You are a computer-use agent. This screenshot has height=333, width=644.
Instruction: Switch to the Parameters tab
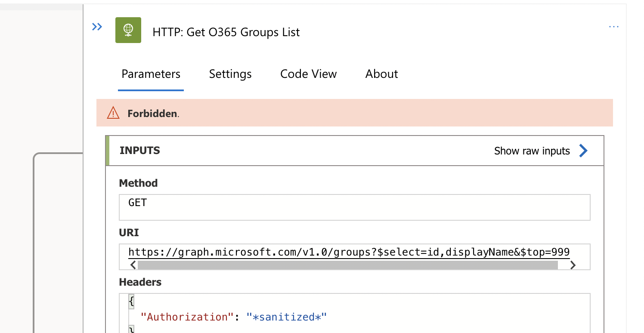[x=151, y=74]
